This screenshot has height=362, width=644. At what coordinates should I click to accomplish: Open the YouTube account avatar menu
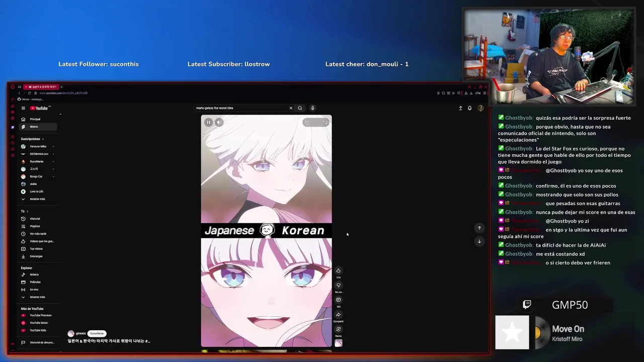click(x=480, y=108)
